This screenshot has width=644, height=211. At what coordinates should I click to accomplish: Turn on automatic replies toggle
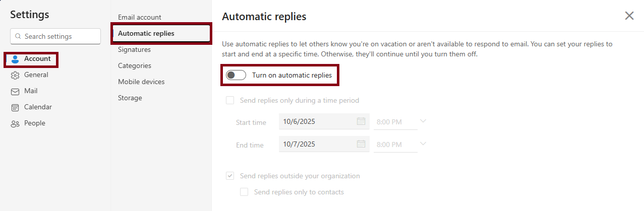point(236,76)
